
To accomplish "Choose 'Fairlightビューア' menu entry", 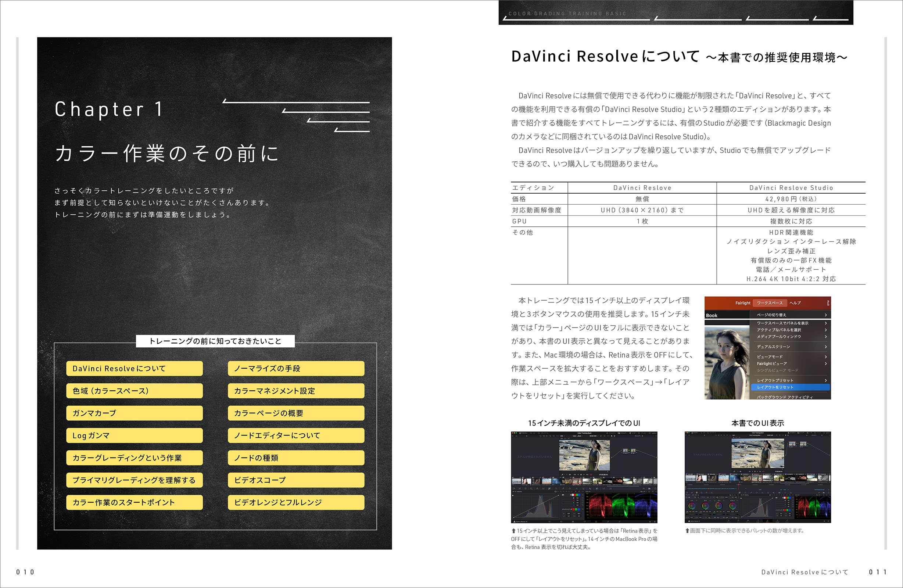I will click(791, 363).
